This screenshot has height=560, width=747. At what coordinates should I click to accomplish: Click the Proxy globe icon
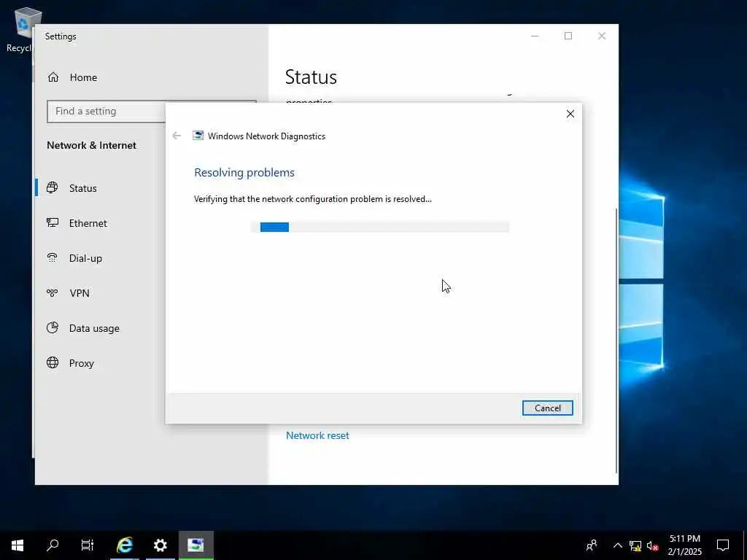click(x=53, y=362)
